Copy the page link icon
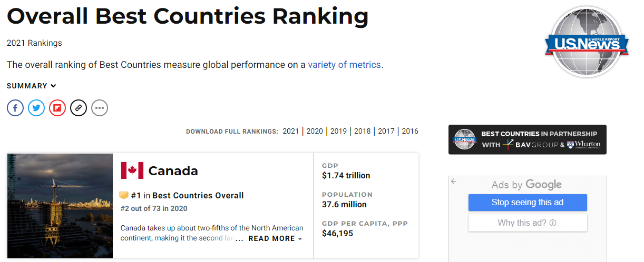The image size is (644, 262). click(x=79, y=108)
